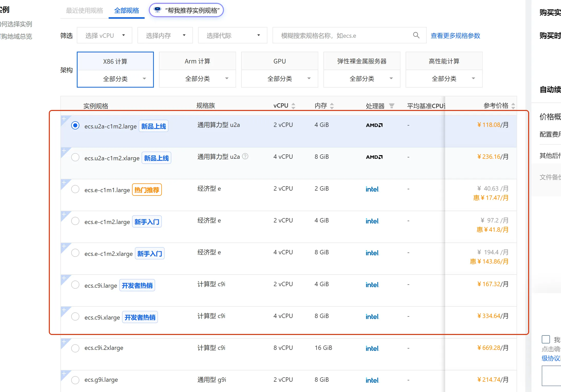Screen dimensions: 561x392
Task: Select ecs.c9i.xlarge radio button
Action: (x=75, y=316)
